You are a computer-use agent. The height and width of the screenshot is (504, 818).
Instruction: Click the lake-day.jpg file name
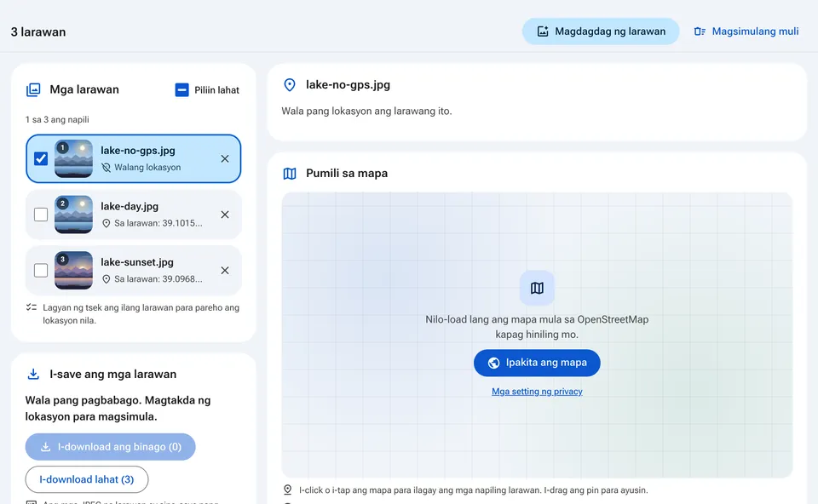[130, 206]
